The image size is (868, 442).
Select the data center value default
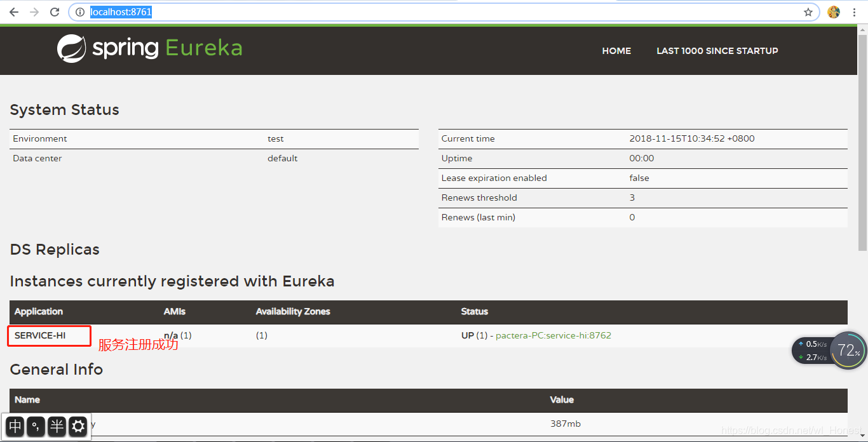283,158
